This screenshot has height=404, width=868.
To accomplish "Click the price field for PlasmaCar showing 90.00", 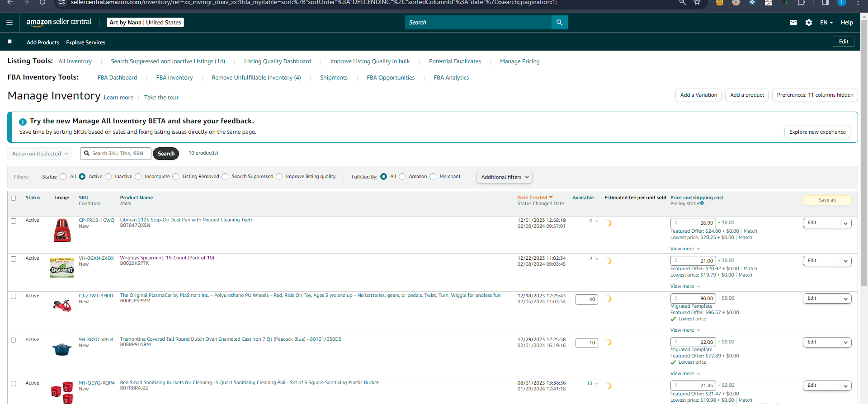I will (x=693, y=299).
